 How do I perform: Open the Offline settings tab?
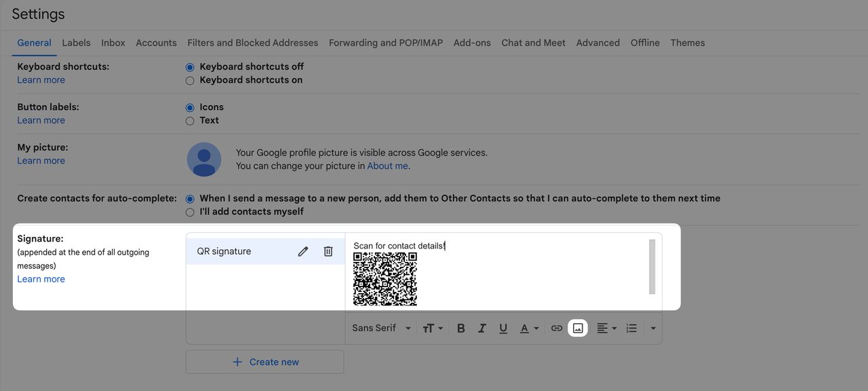point(645,43)
